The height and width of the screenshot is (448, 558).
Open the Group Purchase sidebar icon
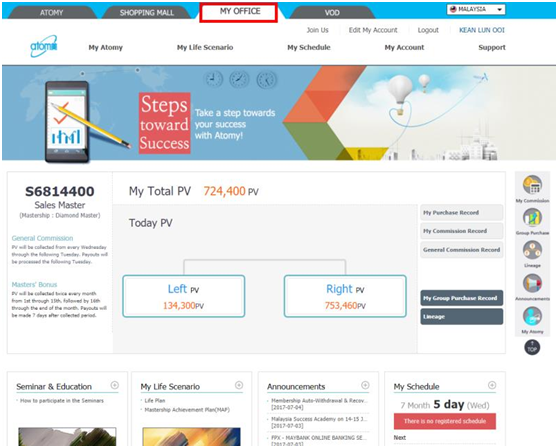(532, 217)
